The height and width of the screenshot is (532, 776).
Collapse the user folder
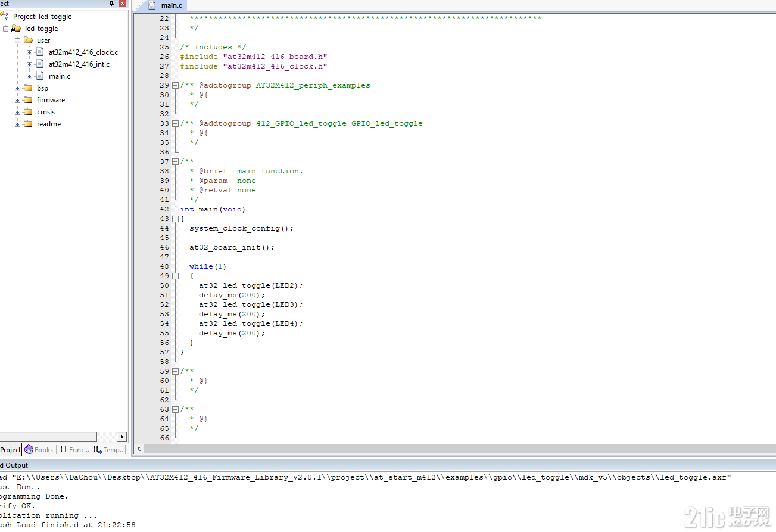[18, 41]
